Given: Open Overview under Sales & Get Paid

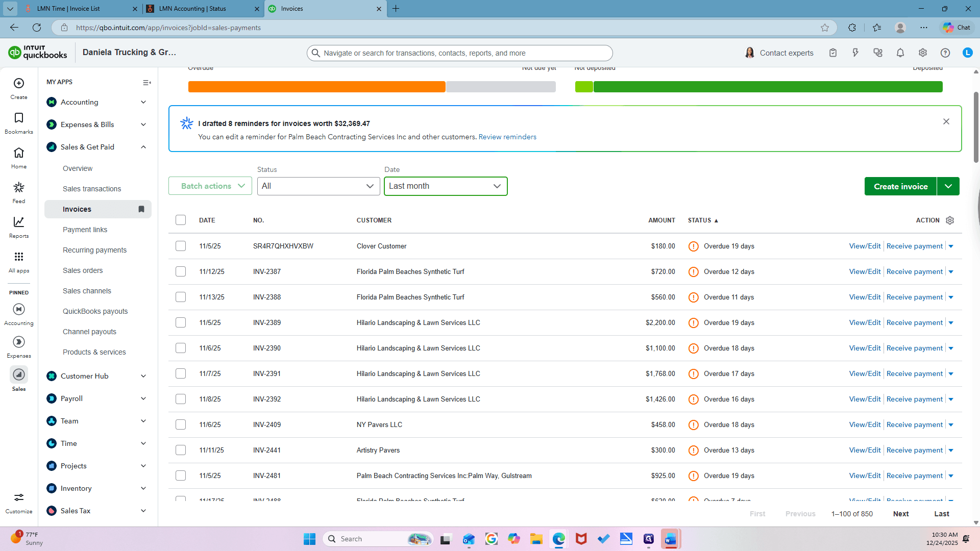Looking at the screenshot, I should click(x=78, y=168).
